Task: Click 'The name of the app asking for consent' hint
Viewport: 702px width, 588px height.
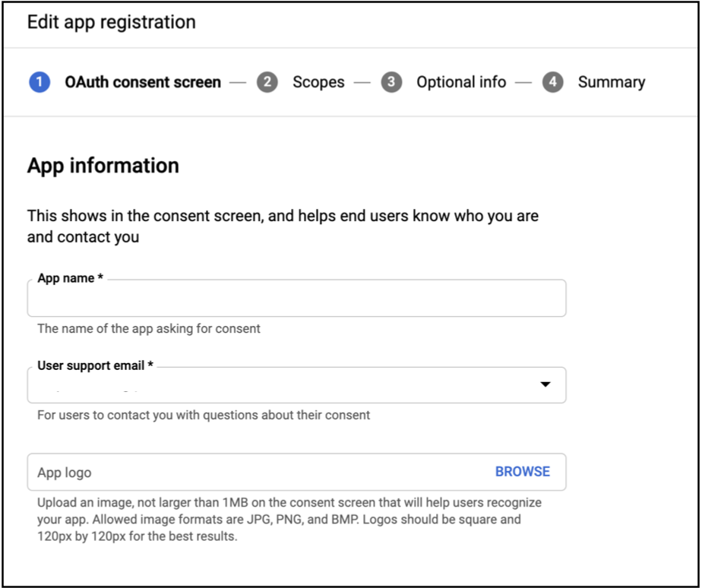Action: (149, 329)
